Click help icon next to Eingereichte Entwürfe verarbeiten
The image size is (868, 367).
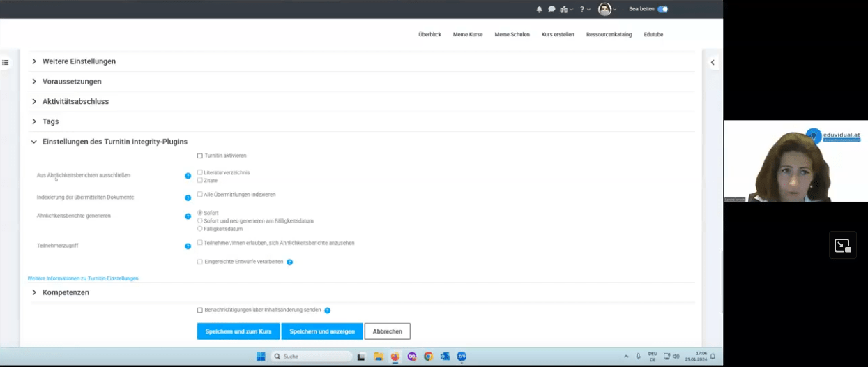[x=290, y=262]
